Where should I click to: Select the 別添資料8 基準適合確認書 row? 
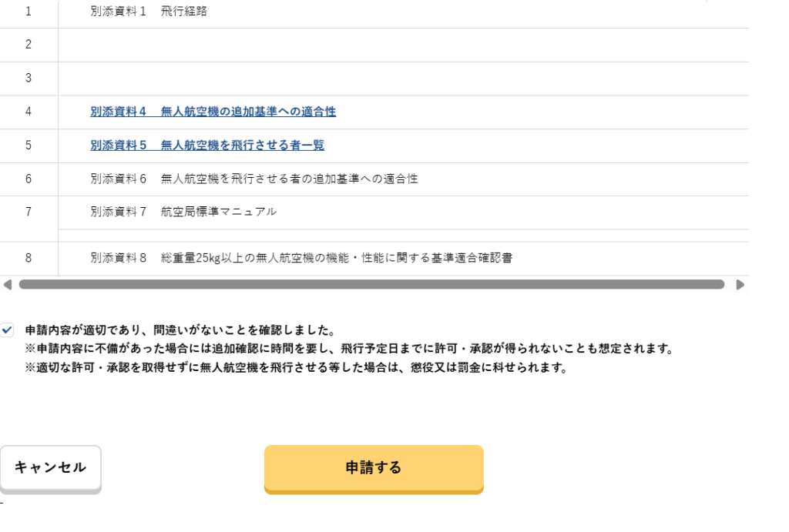click(301, 258)
